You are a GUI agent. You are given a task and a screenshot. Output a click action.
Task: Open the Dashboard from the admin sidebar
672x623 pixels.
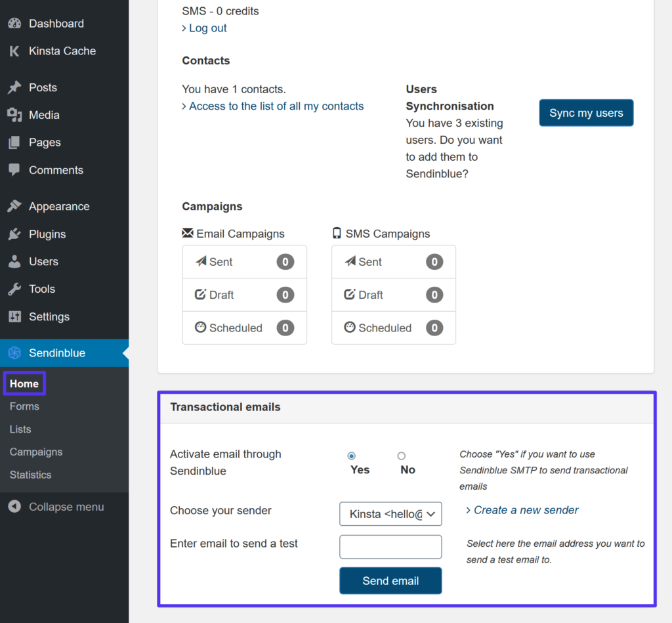[x=56, y=23]
